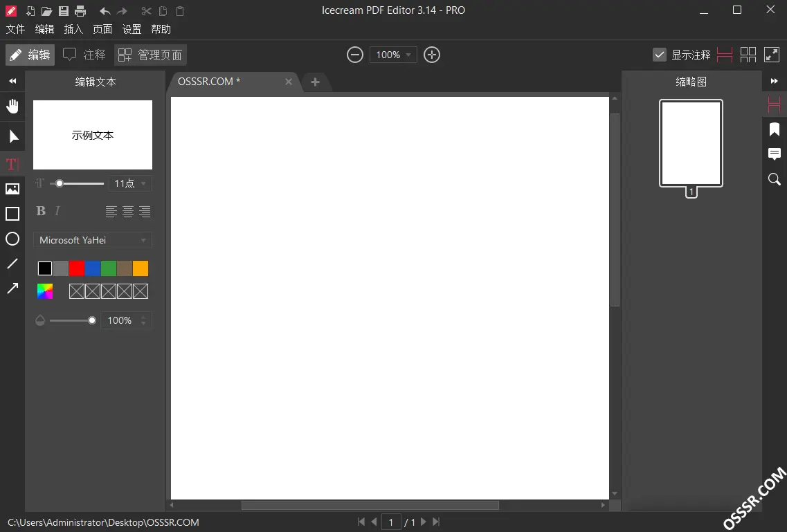Open 编辑 menu in menu bar

click(x=44, y=30)
